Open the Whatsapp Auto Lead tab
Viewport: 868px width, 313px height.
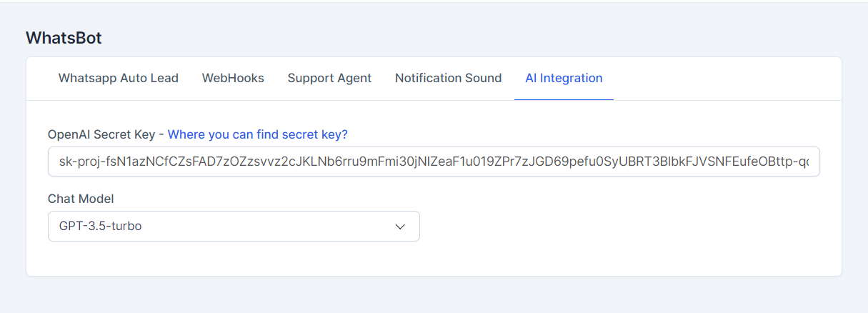pos(119,78)
